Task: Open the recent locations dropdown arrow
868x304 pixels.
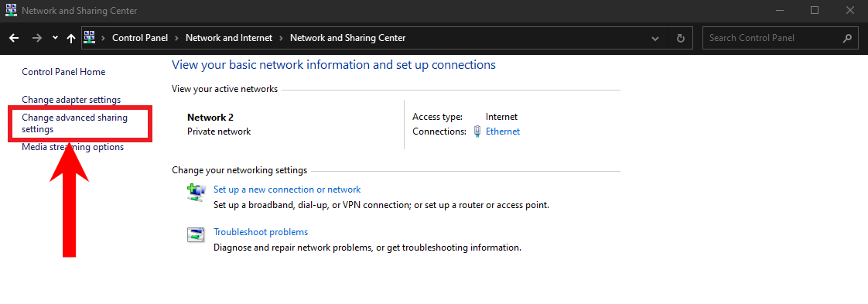Action: pos(55,38)
